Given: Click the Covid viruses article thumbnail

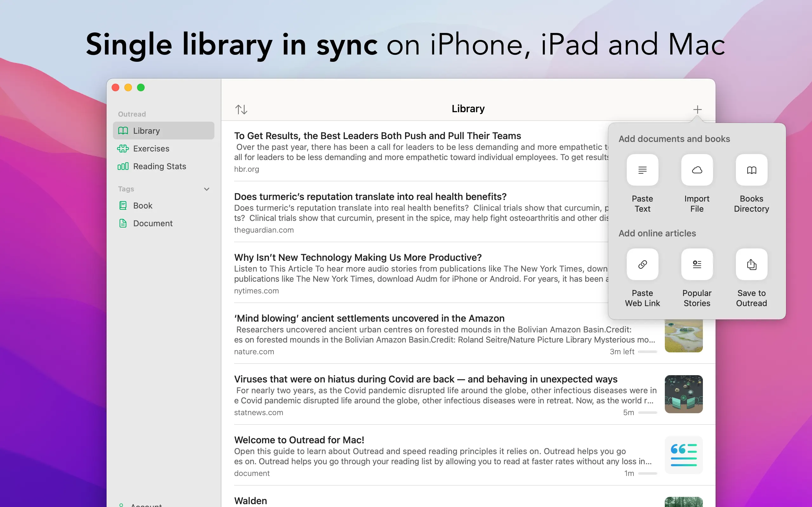Looking at the screenshot, I should (684, 394).
